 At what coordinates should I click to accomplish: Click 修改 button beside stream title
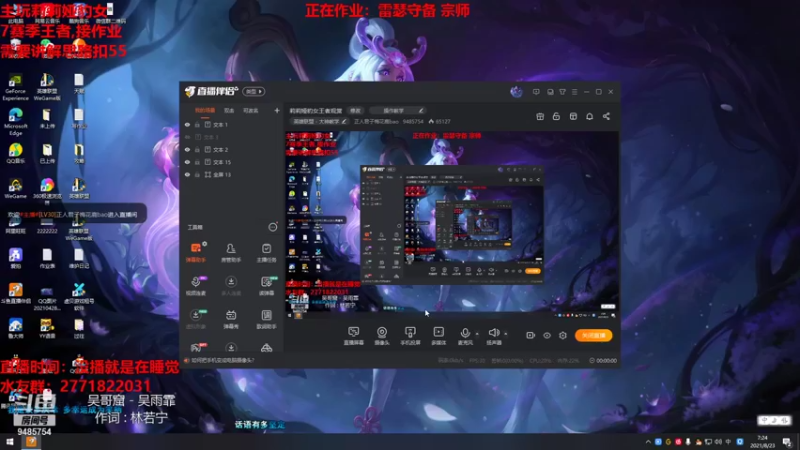pyautogui.click(x=355, y=110)
